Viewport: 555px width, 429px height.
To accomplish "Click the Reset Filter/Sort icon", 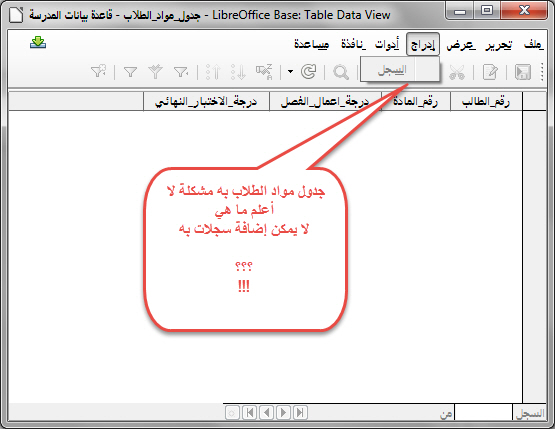I will (x=98, y=72).
